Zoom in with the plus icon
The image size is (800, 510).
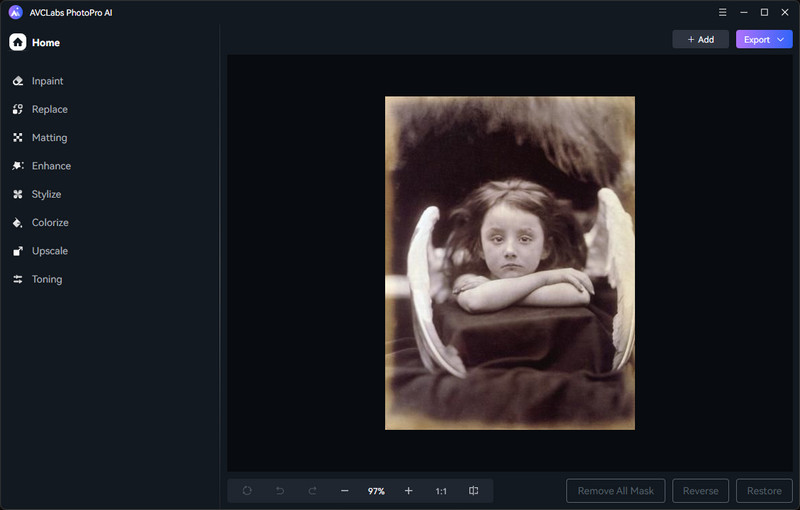pos(409,491)
